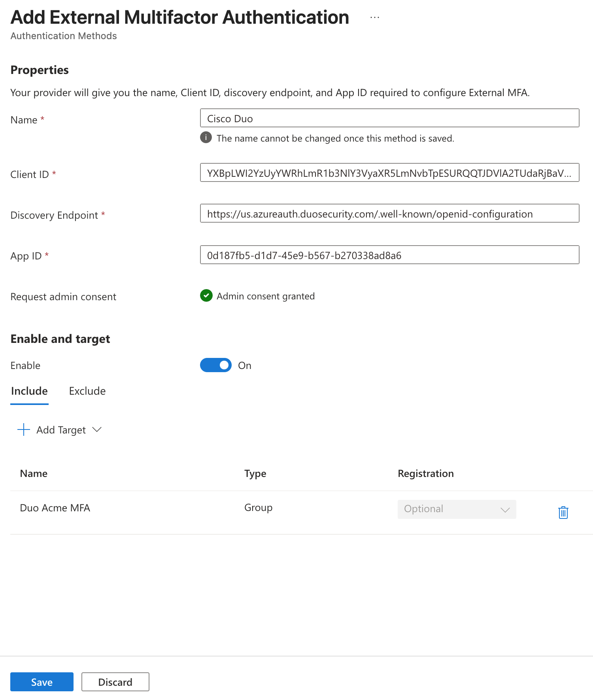Click the Request admin consent label
Viewport: 593px width, 700px height.
[63, 297]
